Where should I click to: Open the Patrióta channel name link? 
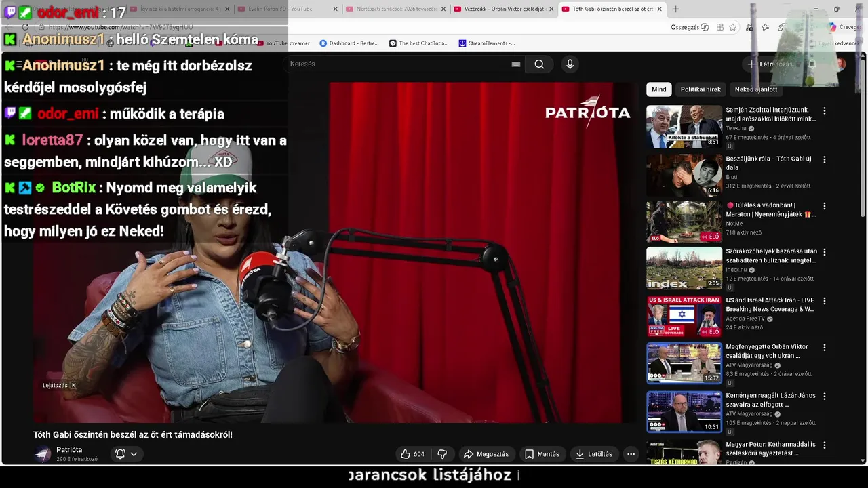[x=69, y=450]
